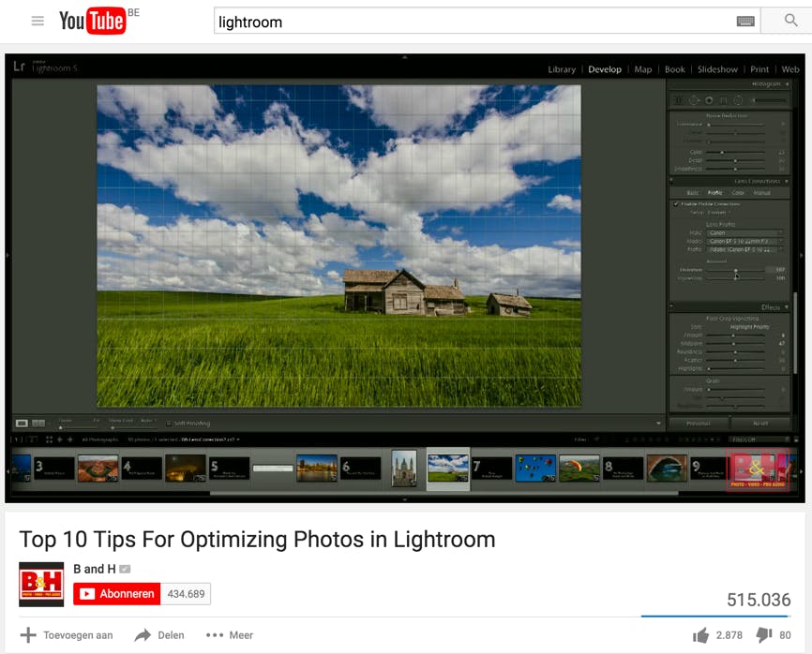Select the spot removal tool icon
812x654 pixels.
694,100
